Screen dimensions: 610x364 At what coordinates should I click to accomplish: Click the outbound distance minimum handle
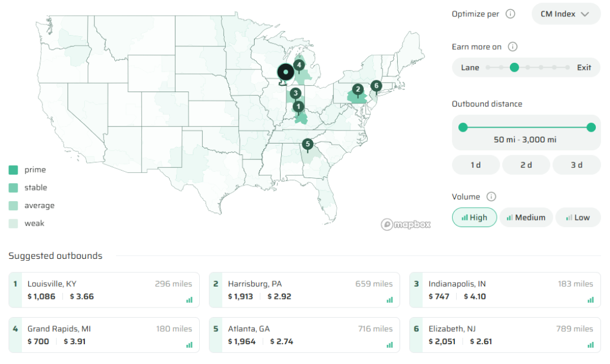[x=463, y=127]
